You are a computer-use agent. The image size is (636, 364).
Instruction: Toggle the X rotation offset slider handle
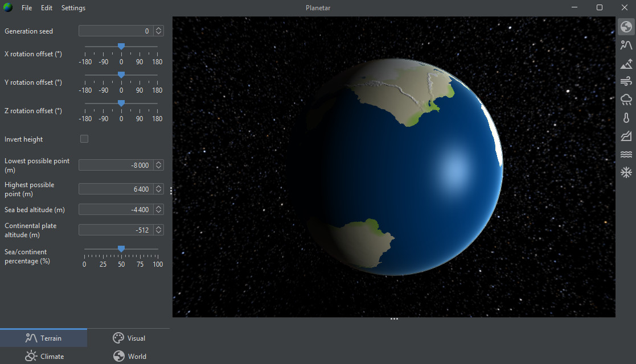121,46
